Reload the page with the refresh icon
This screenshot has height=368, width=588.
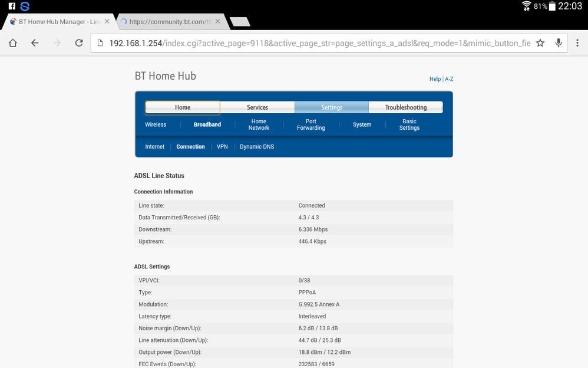pos(79,43)
